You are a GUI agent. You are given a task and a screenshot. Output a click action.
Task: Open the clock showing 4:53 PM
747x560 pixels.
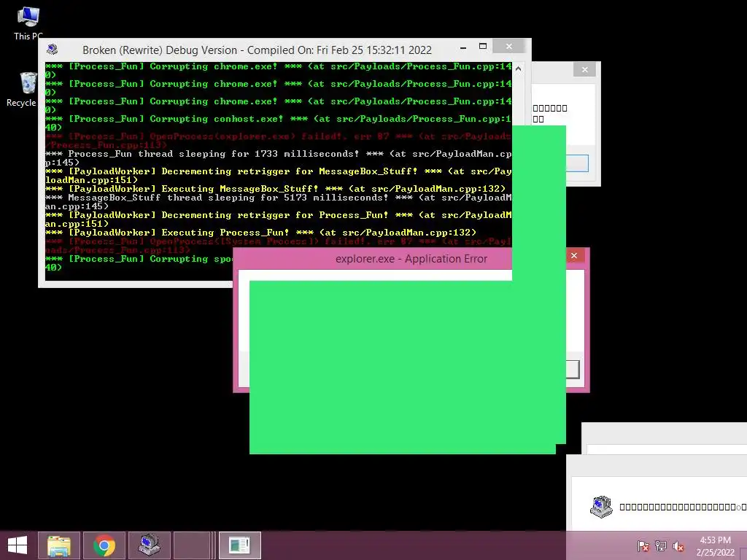(716, 546)
